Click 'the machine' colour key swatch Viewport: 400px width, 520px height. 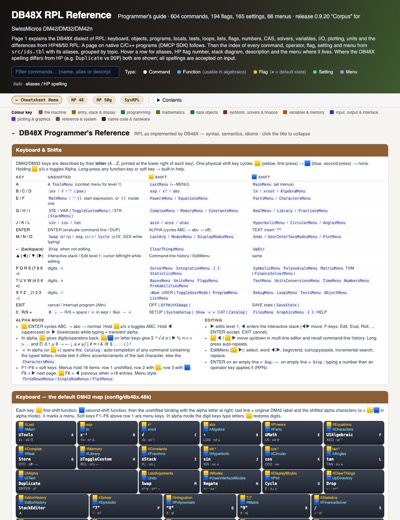pos(41,112)
